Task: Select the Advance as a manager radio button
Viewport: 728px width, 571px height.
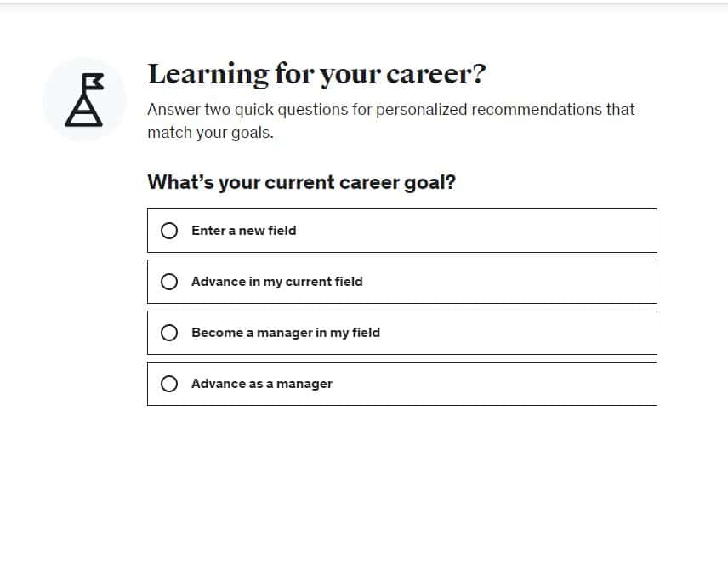Action: pyautogui.click(x=169, y=384)
